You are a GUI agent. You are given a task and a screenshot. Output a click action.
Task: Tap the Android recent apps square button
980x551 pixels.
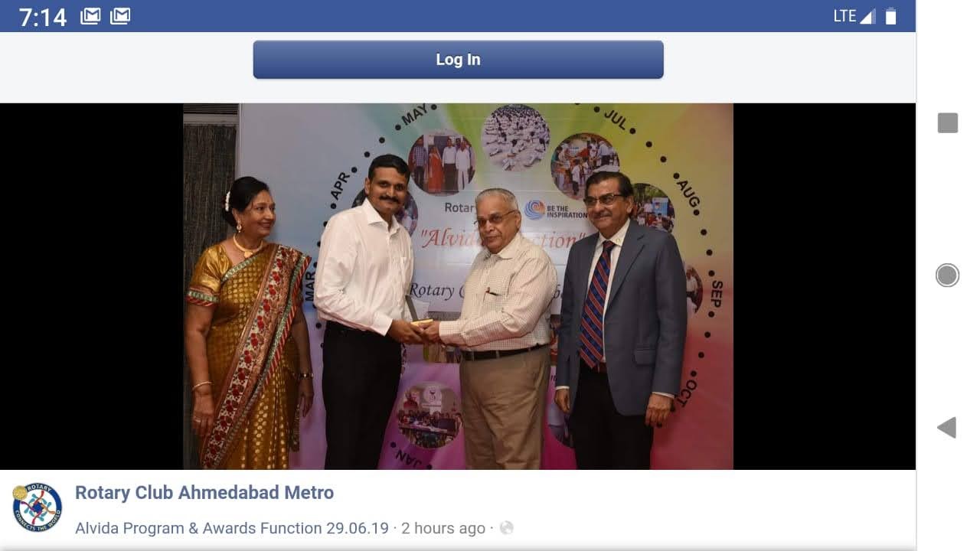tap(948, 122)
